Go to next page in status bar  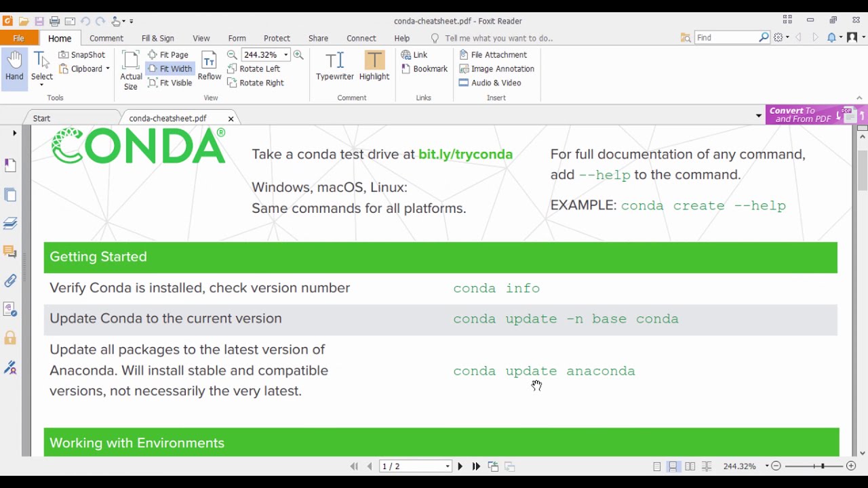460,466
